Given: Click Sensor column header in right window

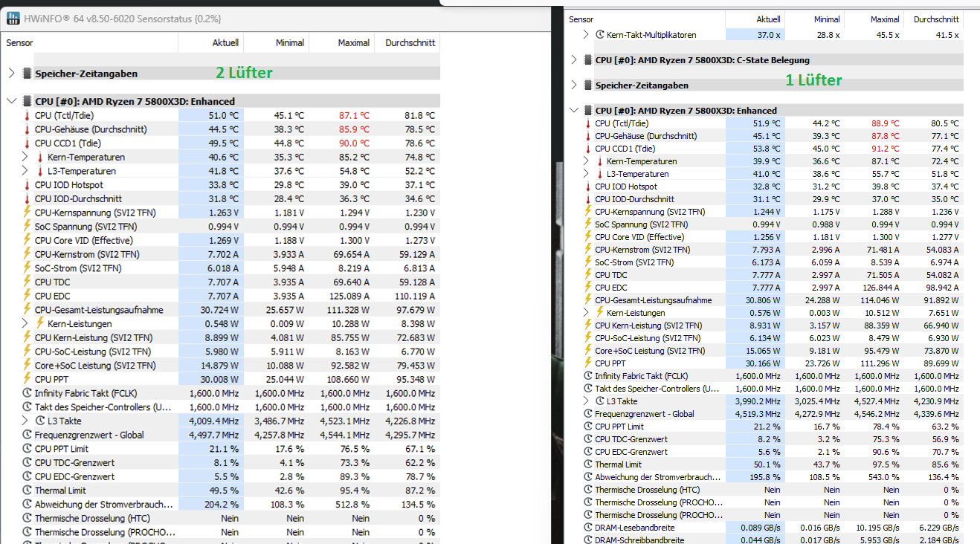Looking at the screenshot, I should pos(581,19).
